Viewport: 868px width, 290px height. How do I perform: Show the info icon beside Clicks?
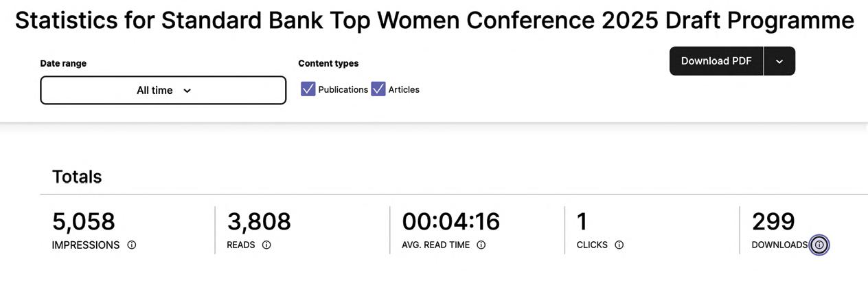619,245
